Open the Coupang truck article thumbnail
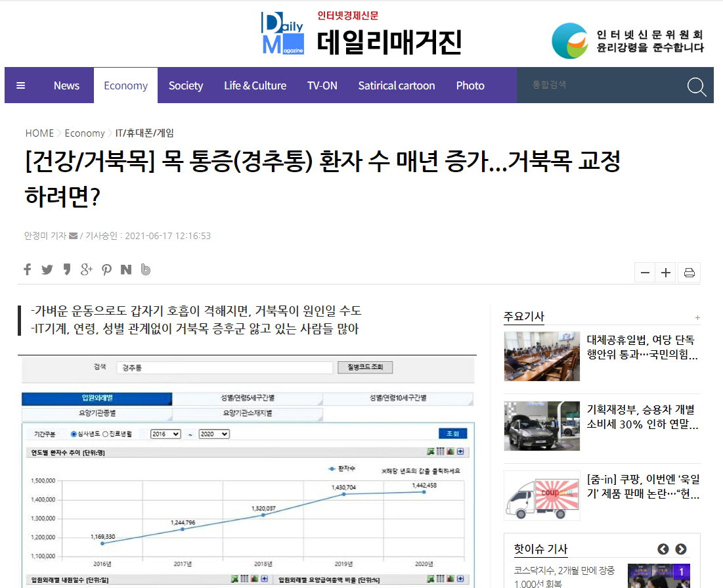 pos(542,496)
